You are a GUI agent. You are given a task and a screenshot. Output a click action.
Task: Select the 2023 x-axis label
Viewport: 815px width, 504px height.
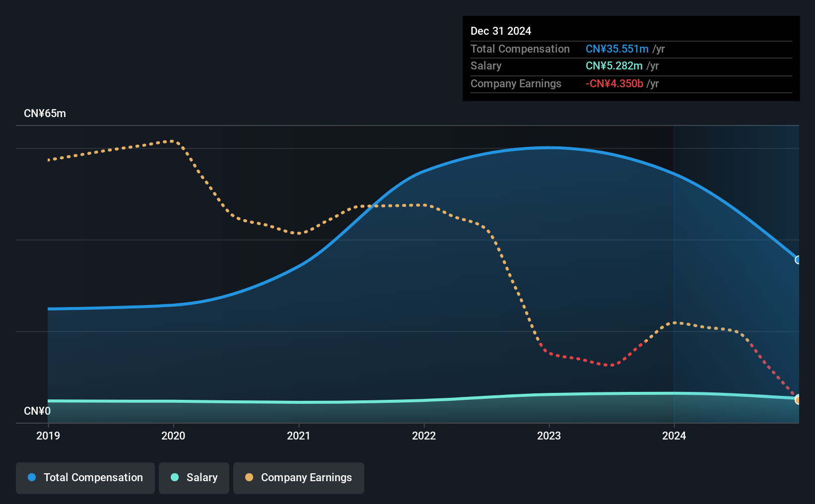click(x=549, y=436)
